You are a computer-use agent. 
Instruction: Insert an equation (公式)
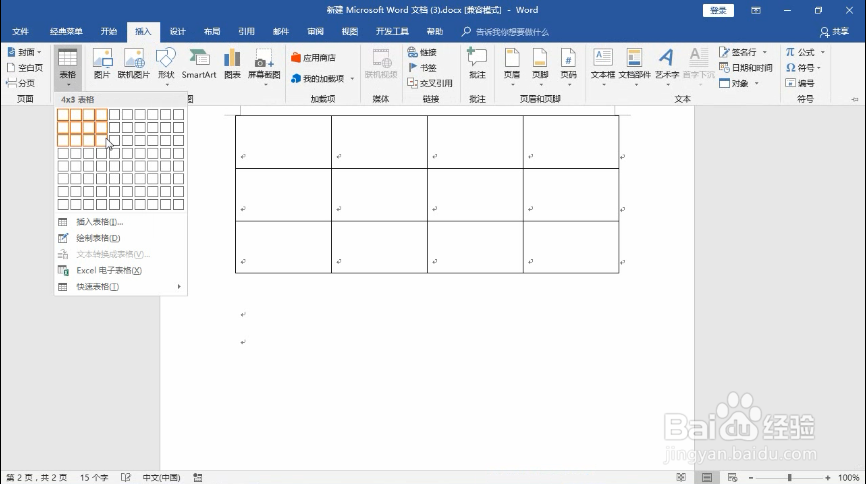pyautogui.click(x=800, y=52)
